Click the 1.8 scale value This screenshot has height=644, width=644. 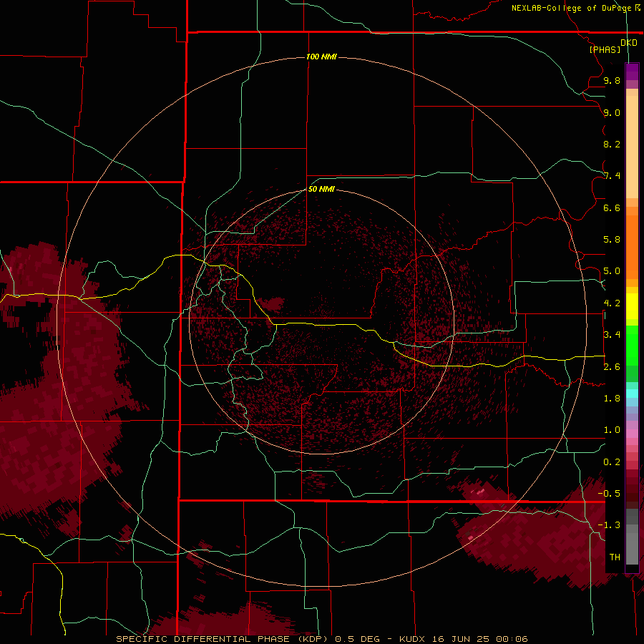coord(612,399)
